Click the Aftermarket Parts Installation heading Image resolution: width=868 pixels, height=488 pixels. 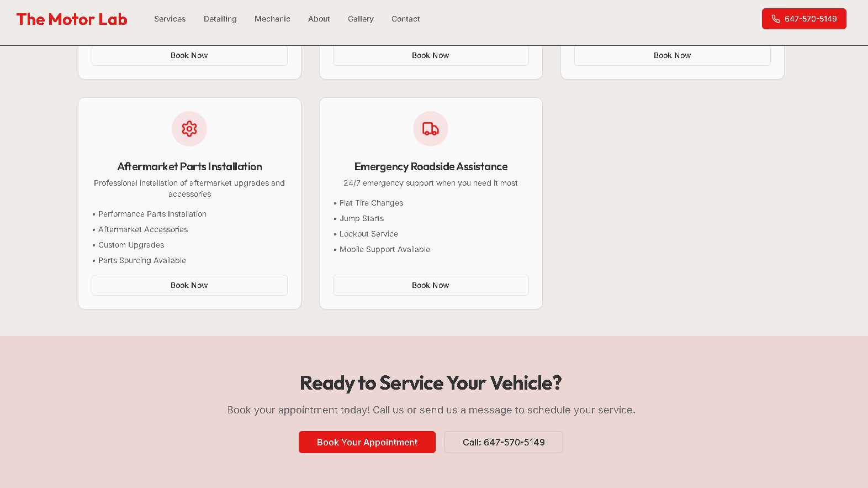(x=189, y=166)
